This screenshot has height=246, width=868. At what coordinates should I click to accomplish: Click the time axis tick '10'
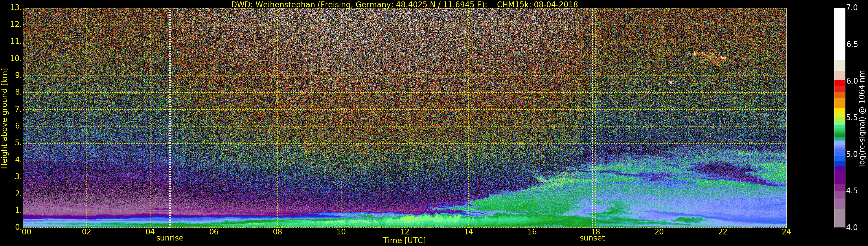tap(341, 232)
